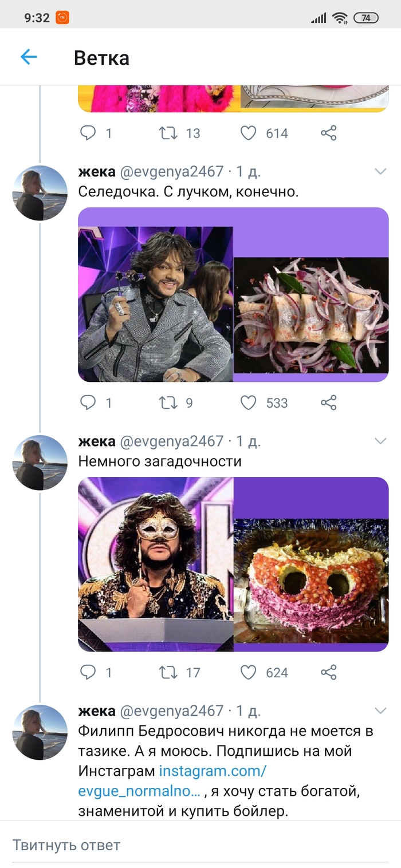401x868 pixels.
Task: Share the Селедочка herring tweet
Action: [x=328, y=403]
